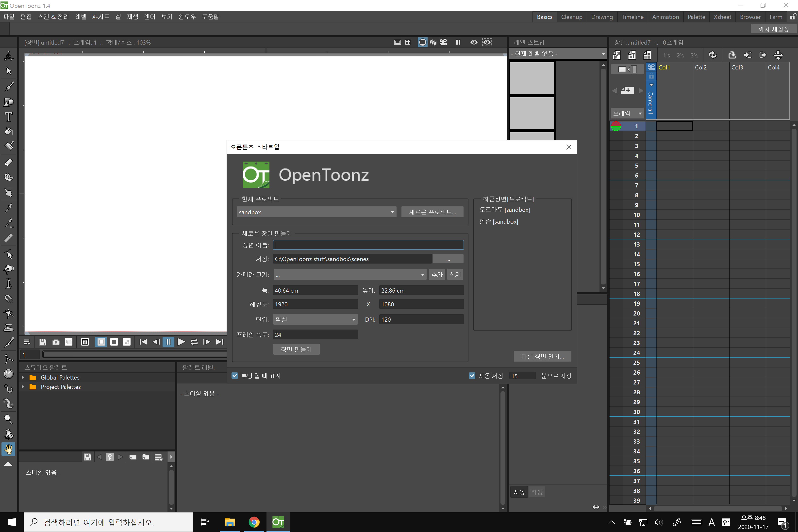Open the '단위' 픽셀 unit dropdown
Image resolution: width=798 pixels, height=532 pixels.
click(315, 319)
